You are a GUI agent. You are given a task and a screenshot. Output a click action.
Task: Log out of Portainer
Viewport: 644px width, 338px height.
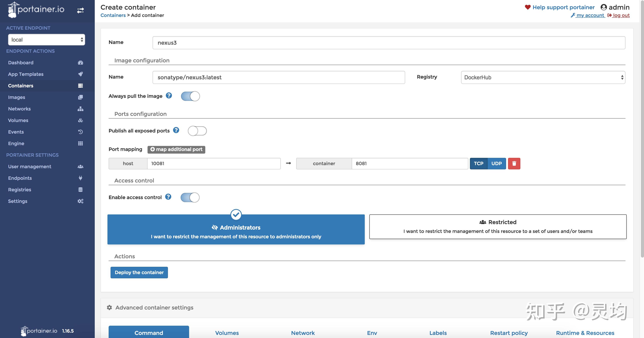[x=621, y=15]
